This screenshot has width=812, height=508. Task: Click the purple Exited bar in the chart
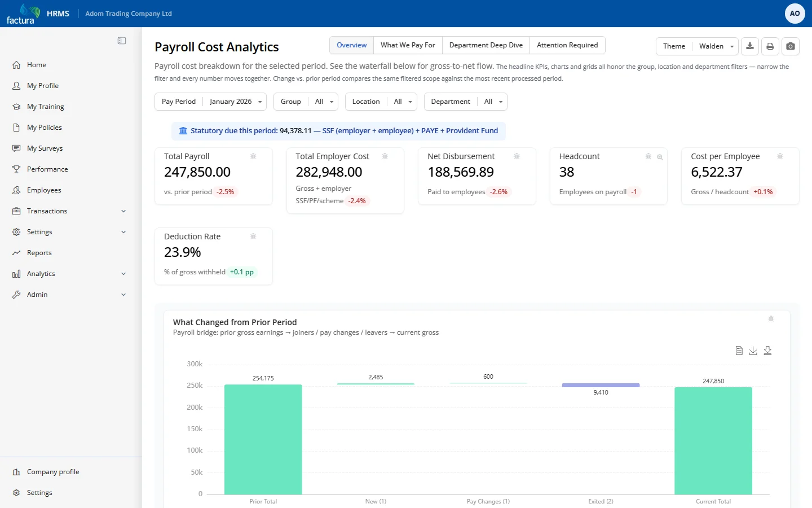601,386
